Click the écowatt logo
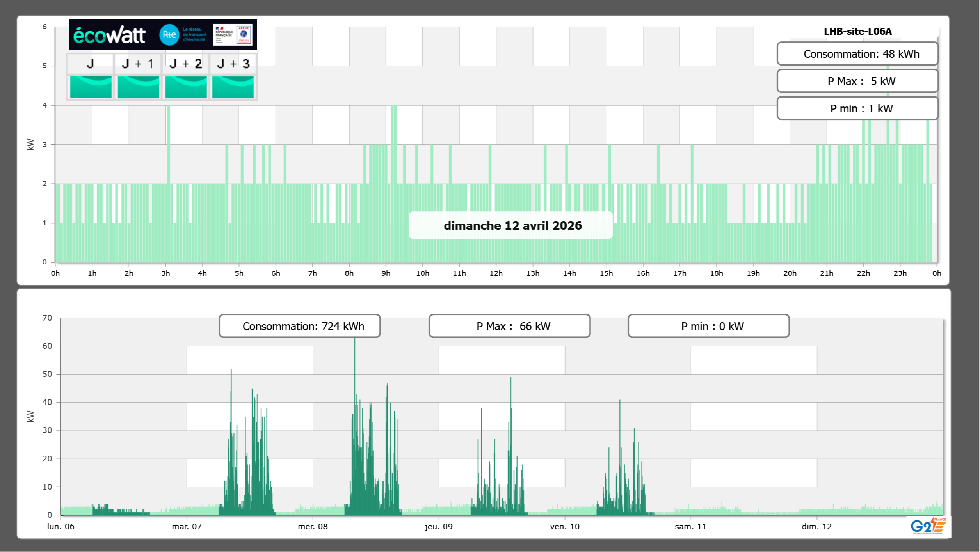980x552 pixels. pyautogui.click(x=110, y=35)
